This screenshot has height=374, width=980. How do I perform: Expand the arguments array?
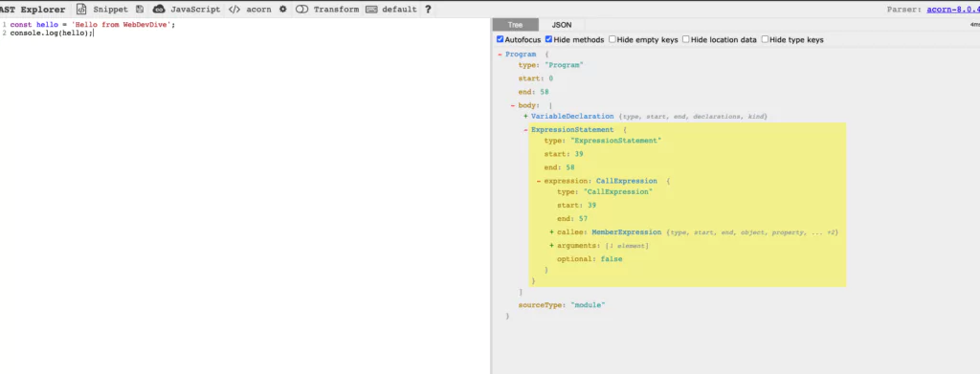pyautogui.click(x=552, y=246)
